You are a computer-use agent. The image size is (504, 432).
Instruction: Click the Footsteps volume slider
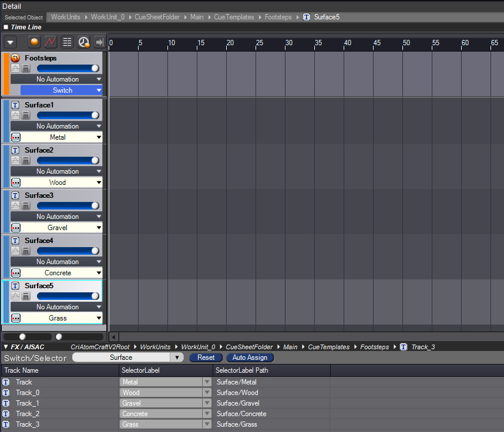coord(68,69)
